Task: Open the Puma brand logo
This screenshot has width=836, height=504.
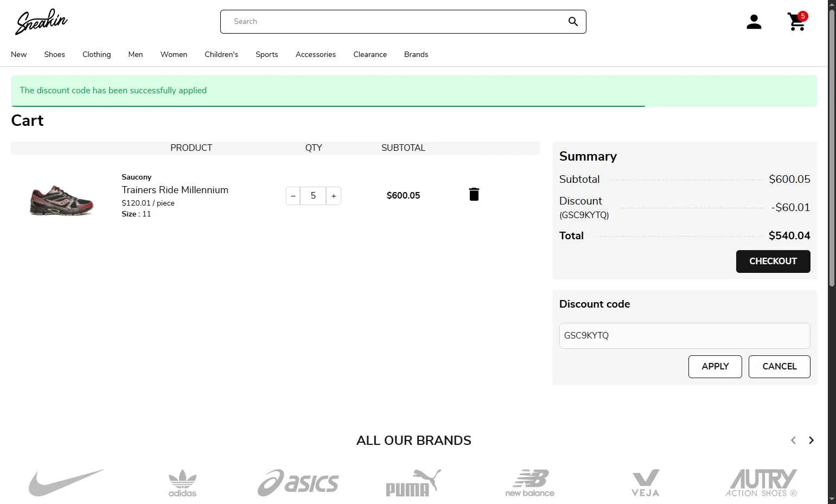Action: (x=413, y=483)
